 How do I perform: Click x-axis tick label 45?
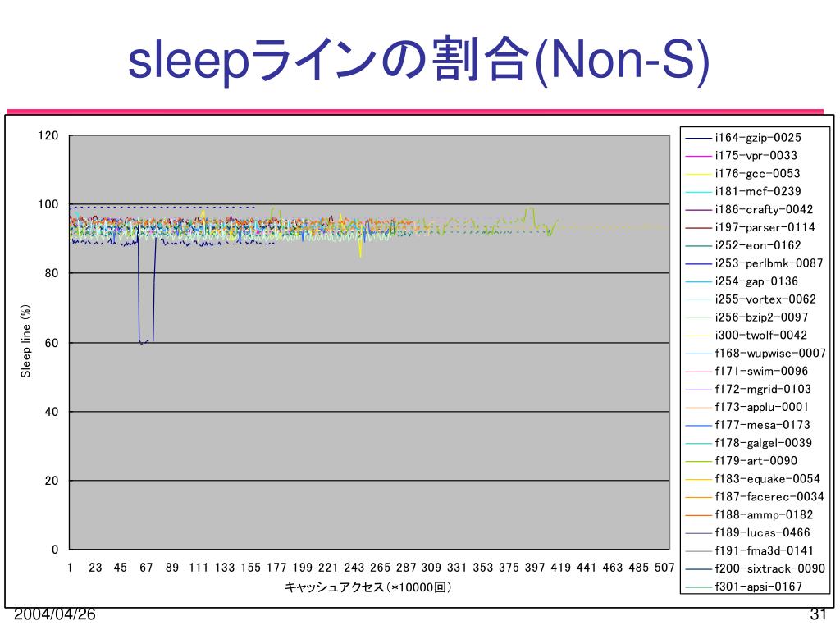pos(121,568)
